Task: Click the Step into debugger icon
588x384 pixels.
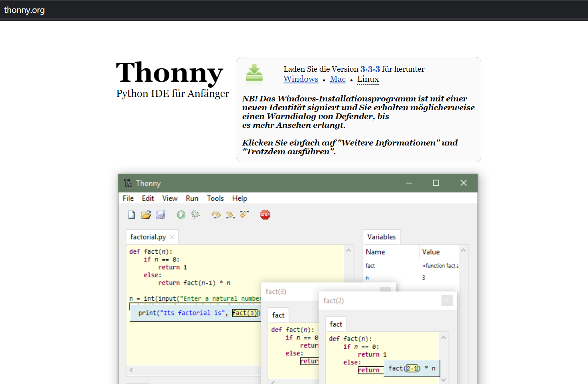Action: pos(230,215)
